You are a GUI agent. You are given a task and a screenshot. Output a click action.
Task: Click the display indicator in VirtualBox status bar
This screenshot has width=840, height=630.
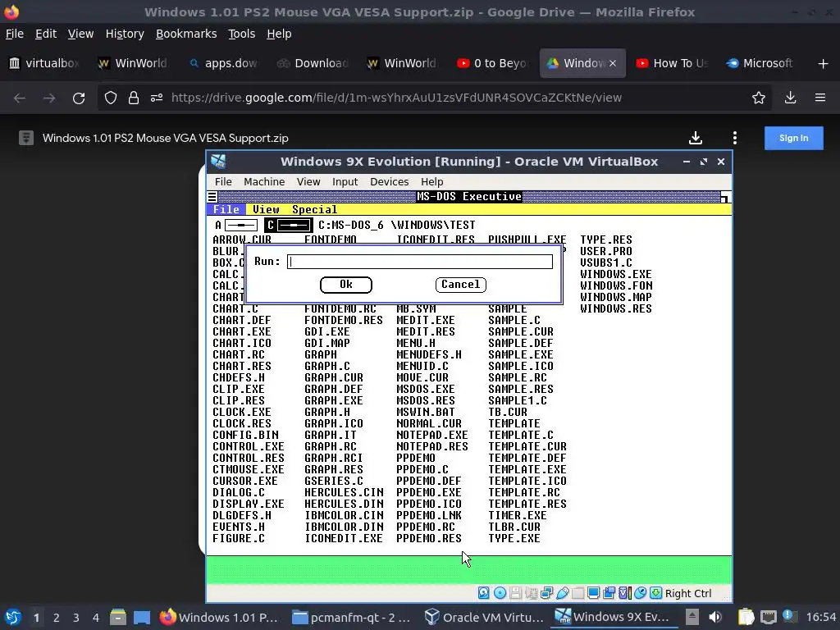594,592
